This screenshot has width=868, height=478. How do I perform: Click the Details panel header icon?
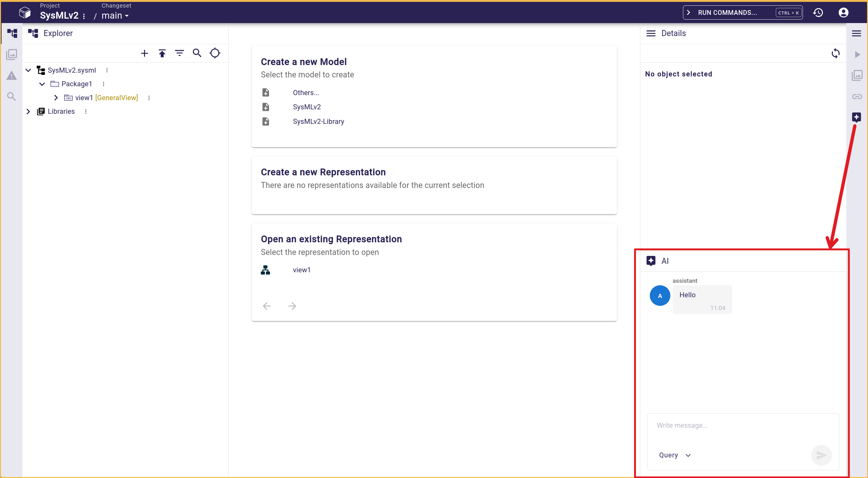(x=651, y=33)
